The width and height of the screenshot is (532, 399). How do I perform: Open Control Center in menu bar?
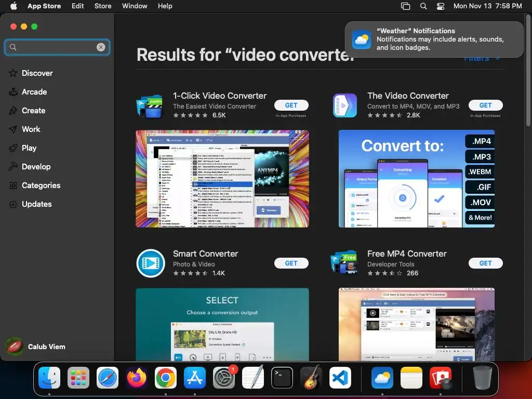coord(441,6)
